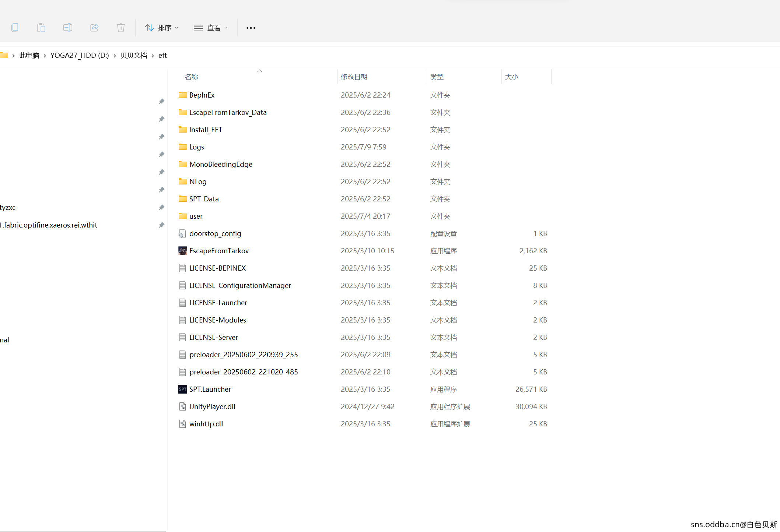Open the 查看 view dropdown
The width and height of the screenshot is (780, 532).
[211, 28]
